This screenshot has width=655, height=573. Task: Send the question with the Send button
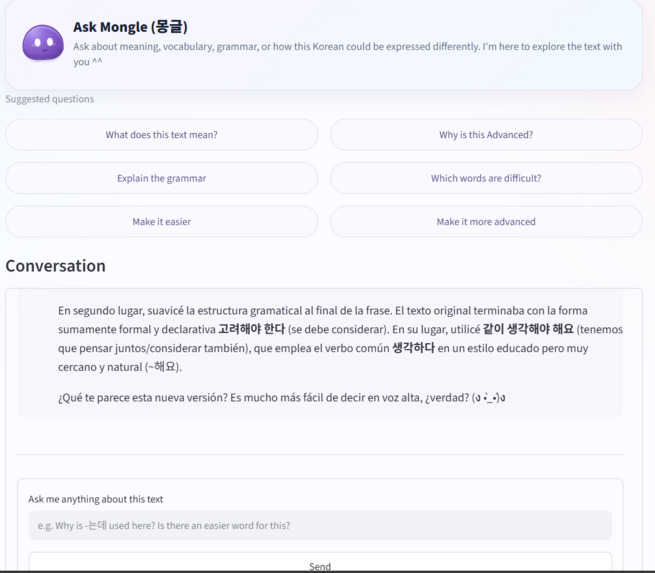point(320,563)
